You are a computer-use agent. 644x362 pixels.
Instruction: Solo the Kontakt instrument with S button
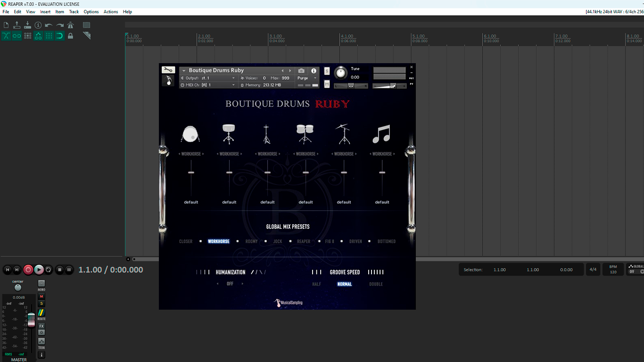pyautogui.click(x=327, y=71)
